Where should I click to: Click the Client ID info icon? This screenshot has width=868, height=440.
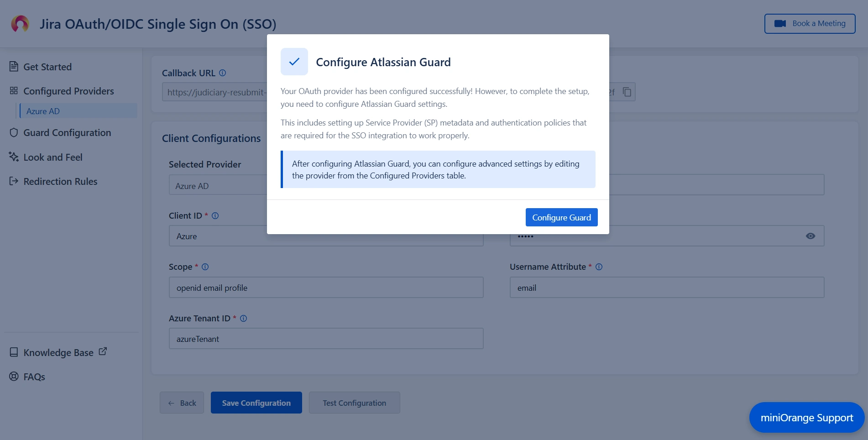point(215,216)
